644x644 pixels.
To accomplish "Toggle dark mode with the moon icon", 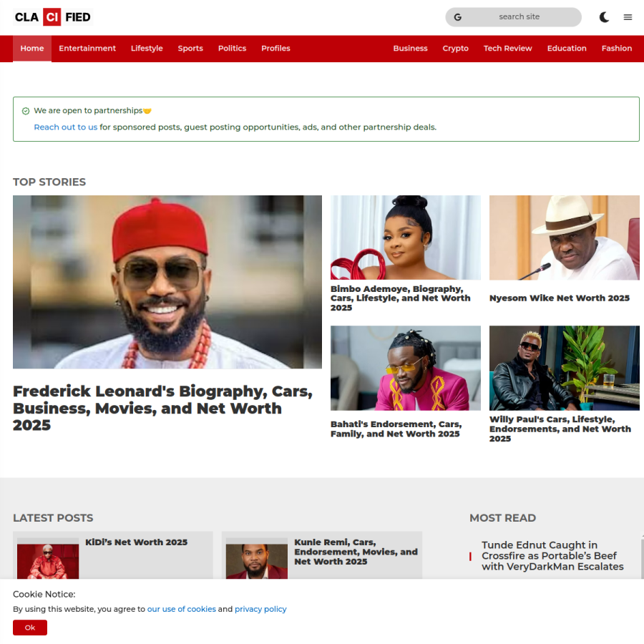I will pos(604,17).
